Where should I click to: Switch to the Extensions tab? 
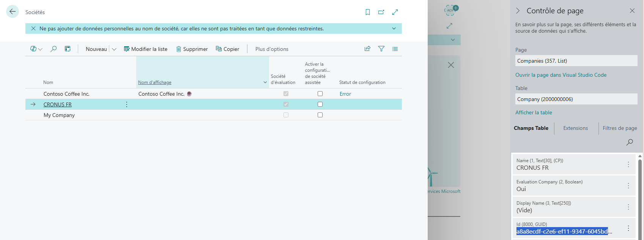point(575,128)
